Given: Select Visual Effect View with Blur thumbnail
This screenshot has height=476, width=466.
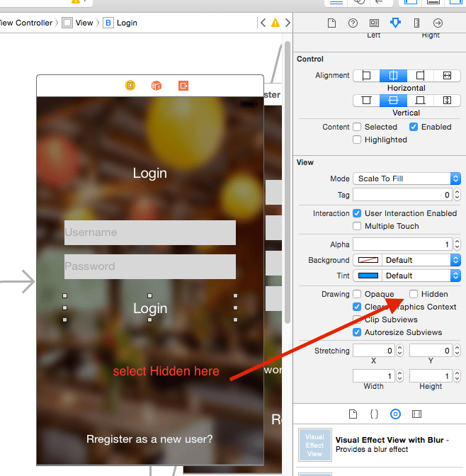Looking at the screenshot, I should click(315, 445).
